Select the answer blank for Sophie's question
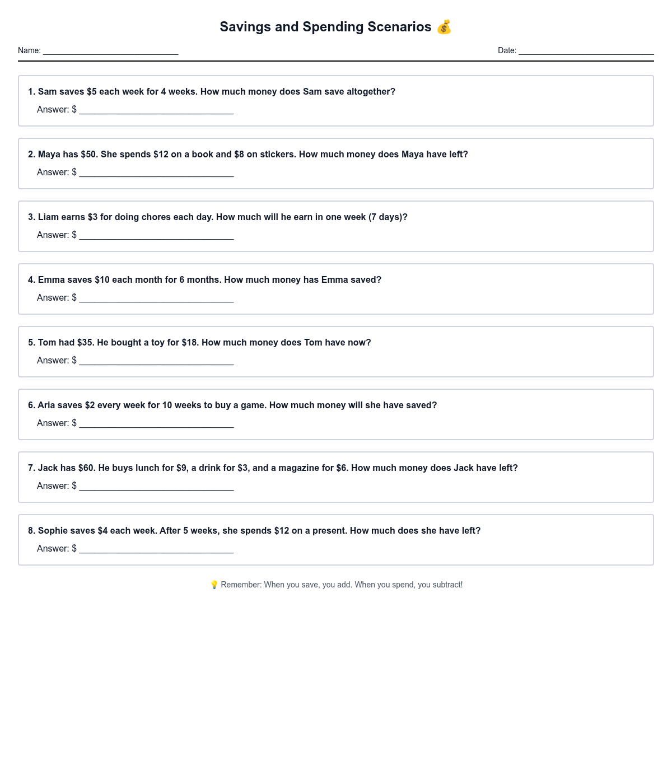 click(156, 549)
